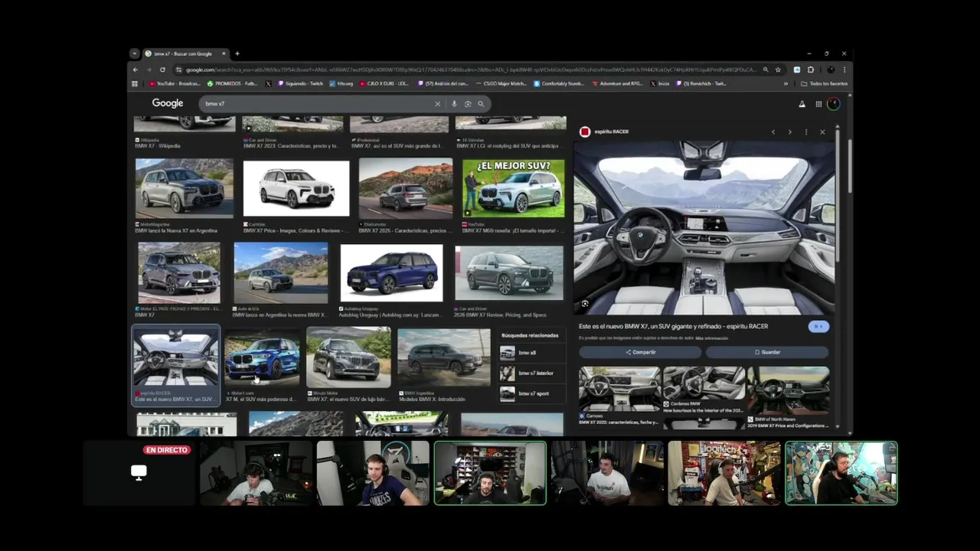The image size is (980, 551).
Task: Open the Chrome extensions puzzle icon
Action: (x=811, y=70)
